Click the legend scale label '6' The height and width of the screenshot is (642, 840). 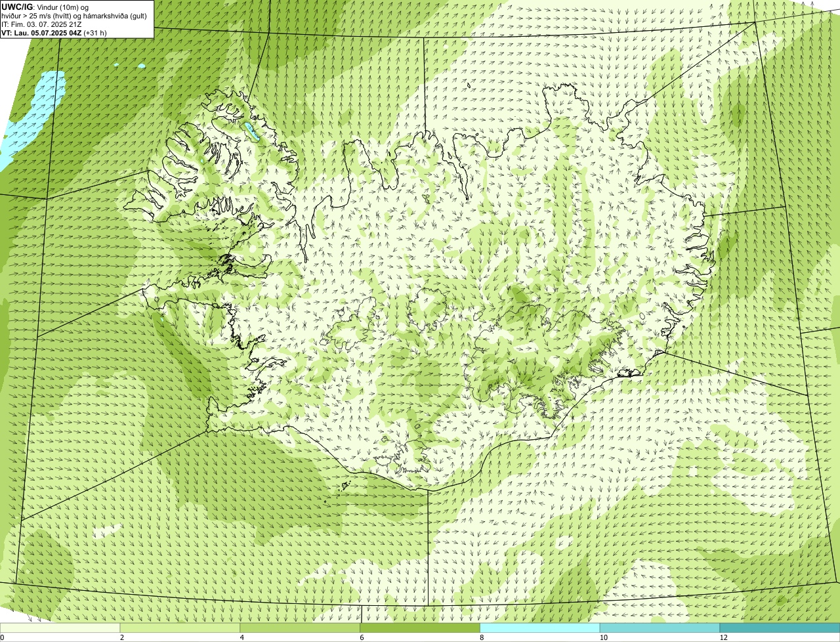pyautogui.click(x=362, y=637)
